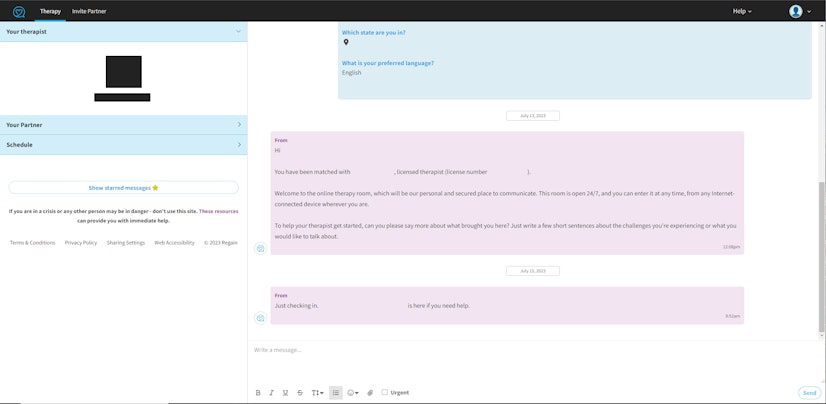Viewport: 826px width, 404px height.
Task: Toggle italic formatting
Action: pyautogui.click(x=271, y=392)
